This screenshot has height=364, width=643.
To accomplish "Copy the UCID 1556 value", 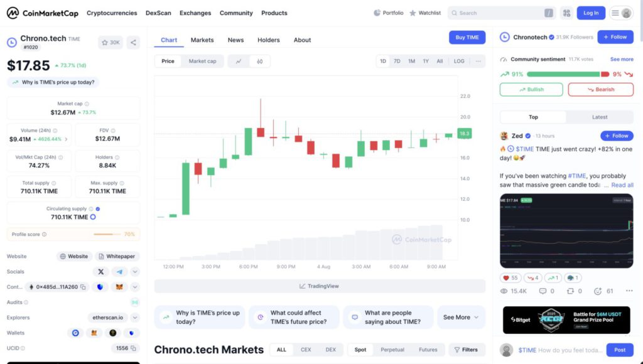I will tap(133, 348).
